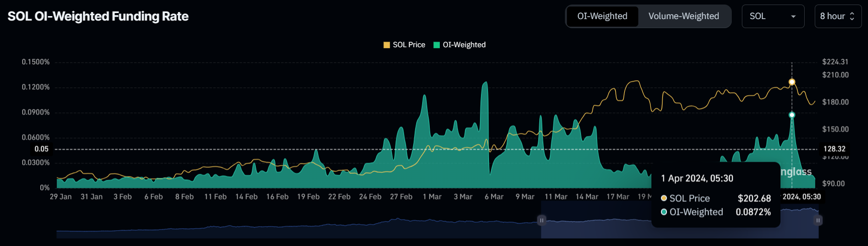The width and height of the screenshot is (868, 246).
Task: Click the left handle of range navigator
Action: [541, 220]
